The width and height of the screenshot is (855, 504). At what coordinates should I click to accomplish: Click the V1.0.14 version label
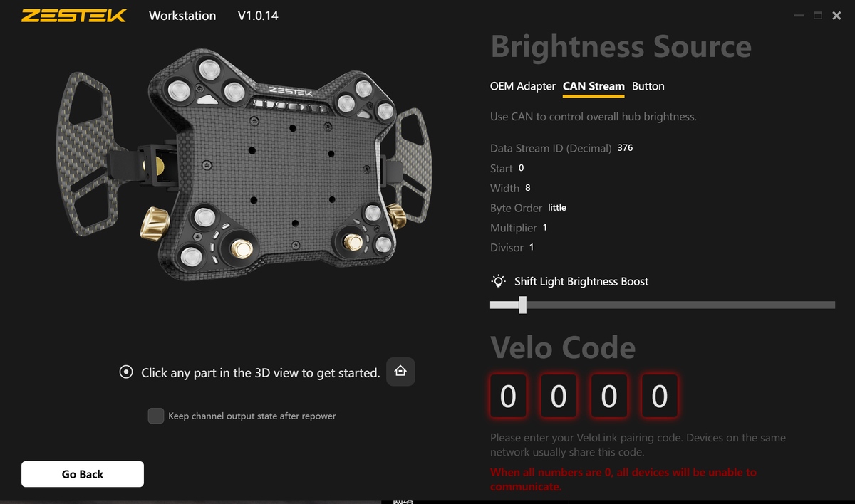[x=258, y=15]
